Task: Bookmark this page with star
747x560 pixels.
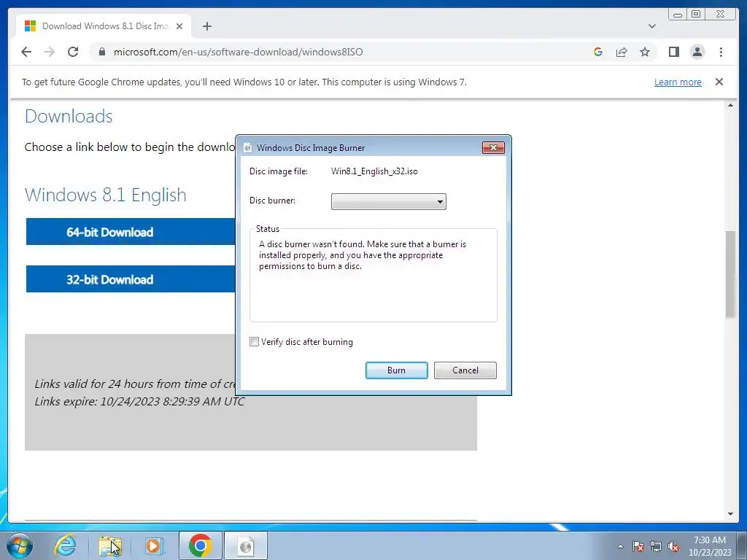Action: [645, 52]
